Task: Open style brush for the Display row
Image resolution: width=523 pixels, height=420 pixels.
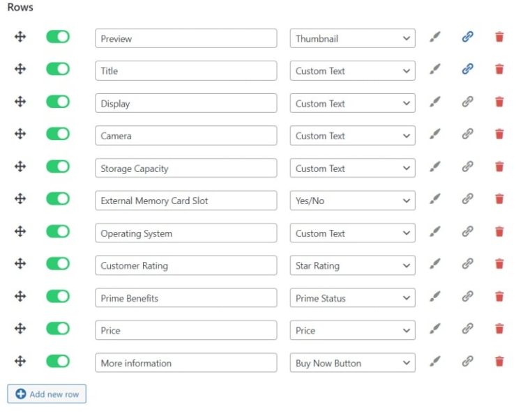Action: [x=435, y=102]
